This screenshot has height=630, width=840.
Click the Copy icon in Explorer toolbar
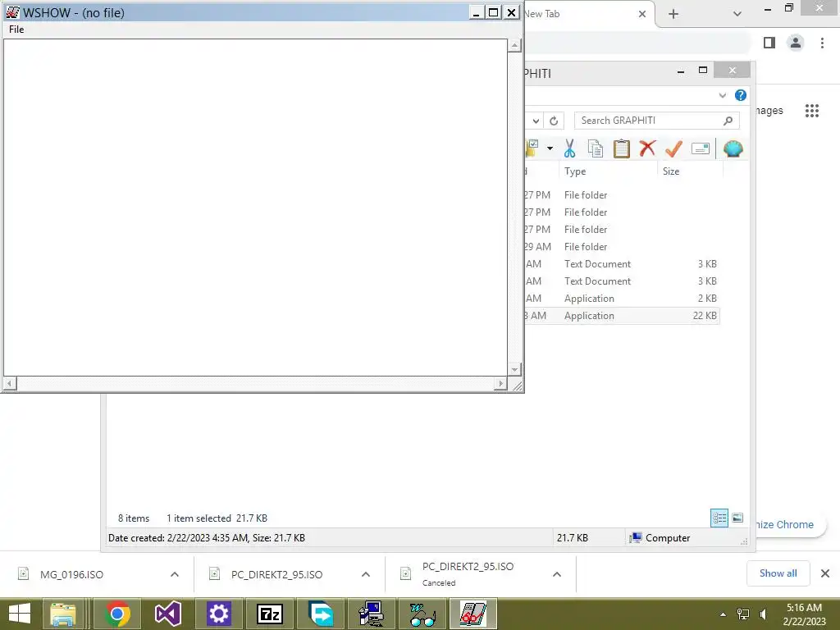[x=596, y=148]
